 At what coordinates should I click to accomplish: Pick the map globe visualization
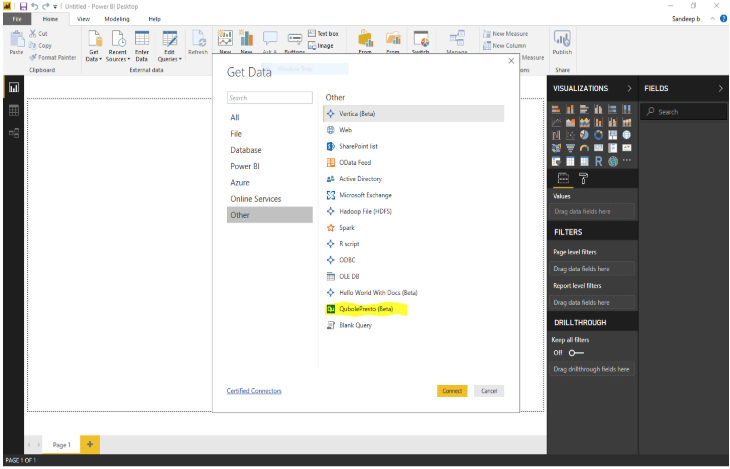627,135
